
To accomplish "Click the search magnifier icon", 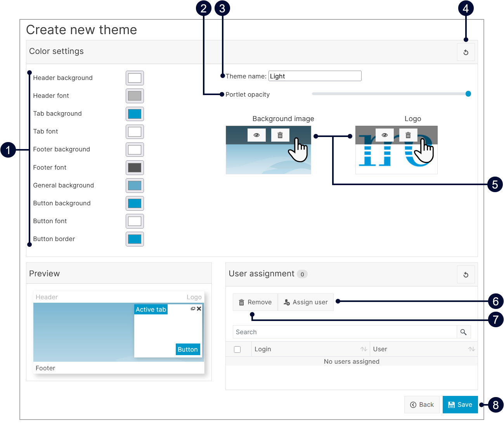I will tap(463, 332).
